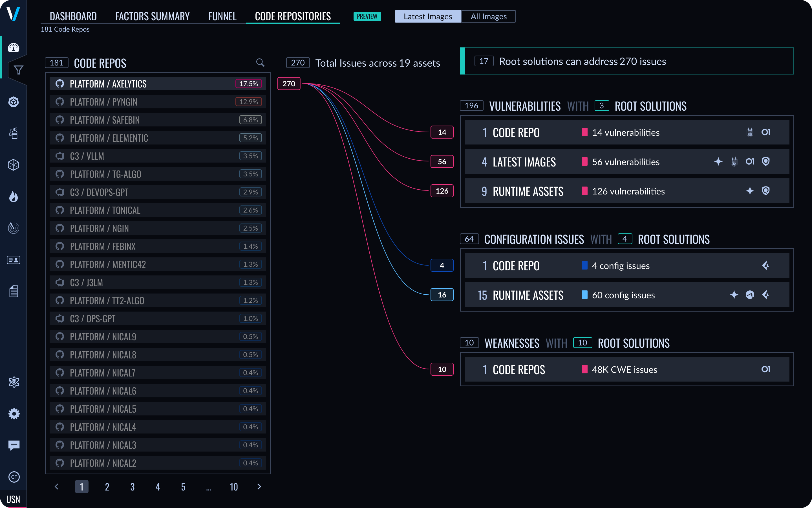Screen dimensions: 812x508
Task: Open the FUNNEL tab
Action: pyautogui.click(x=222, y=16)
